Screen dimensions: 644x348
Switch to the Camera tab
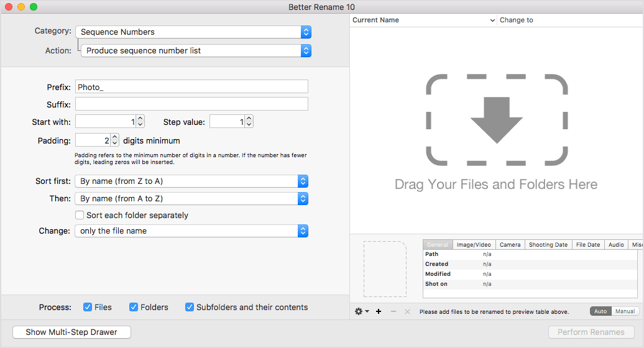(510, 245)
